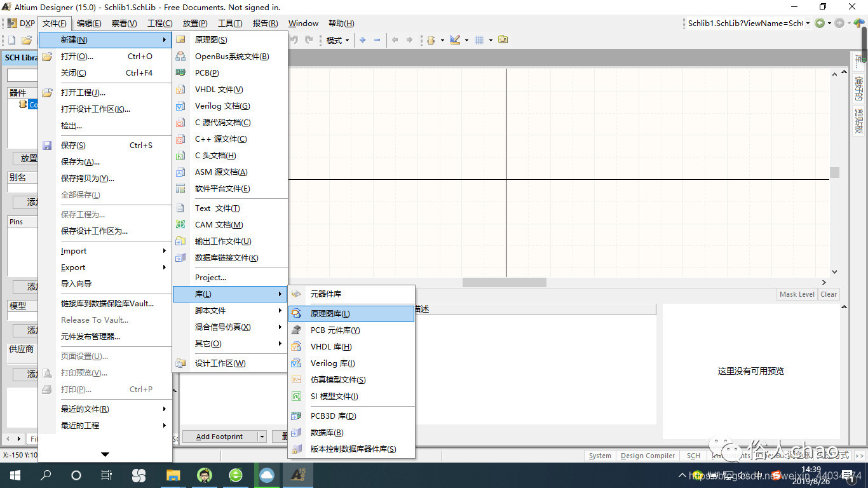Select PCB(P) in the New submenu
The height and width of the screenshot is (488, 868).
[230, 73]
